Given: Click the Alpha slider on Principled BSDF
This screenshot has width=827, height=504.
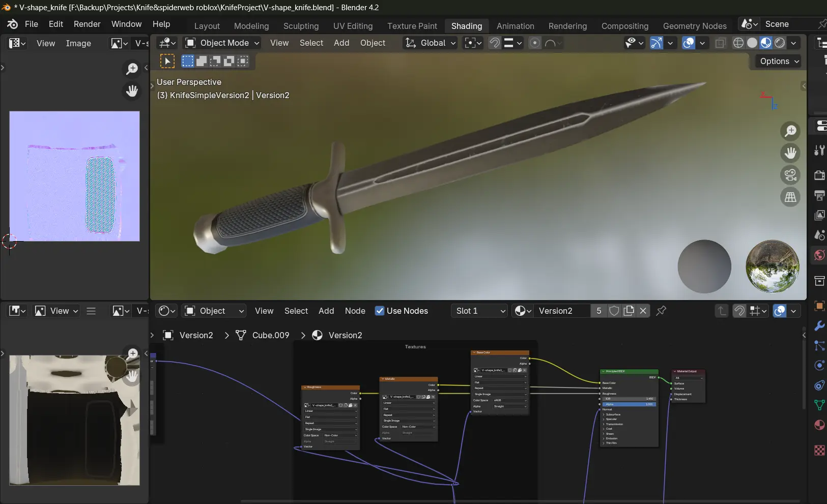Looking at the screenshot, I should 629,404.
